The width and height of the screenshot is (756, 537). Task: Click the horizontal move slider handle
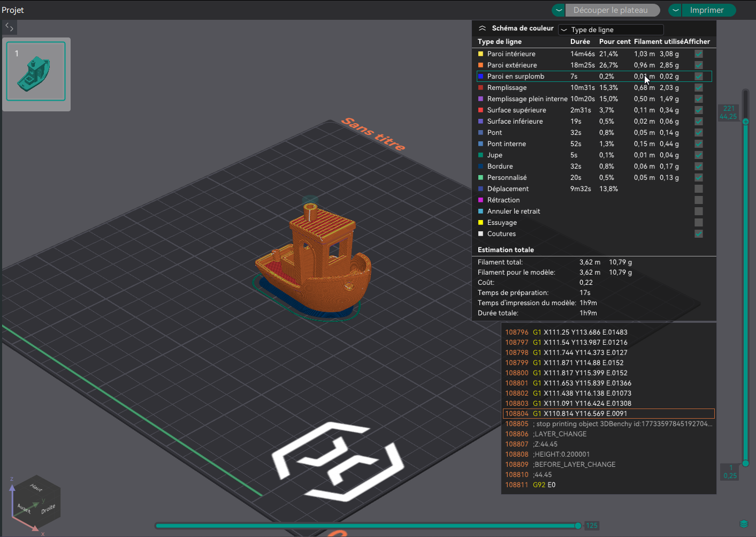578,526
